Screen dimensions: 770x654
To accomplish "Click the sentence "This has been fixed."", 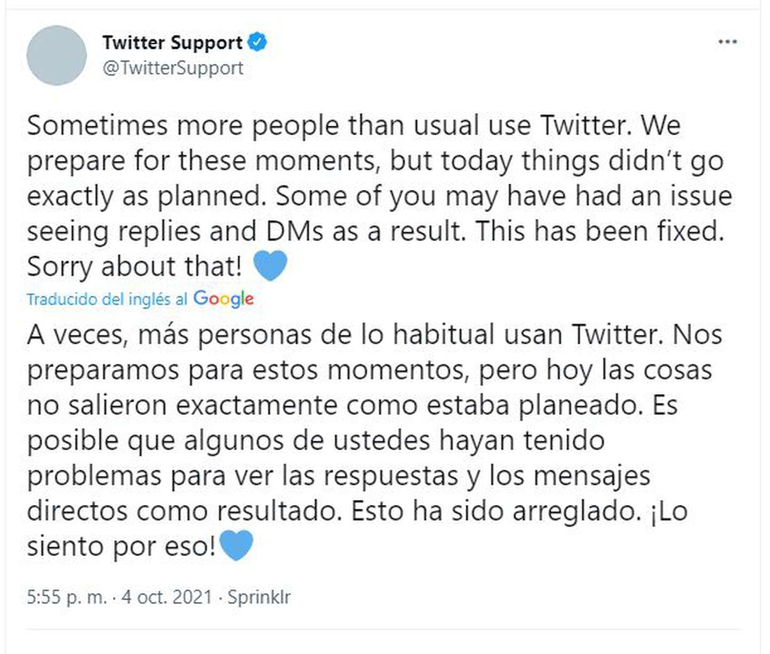I will point(630,230).
